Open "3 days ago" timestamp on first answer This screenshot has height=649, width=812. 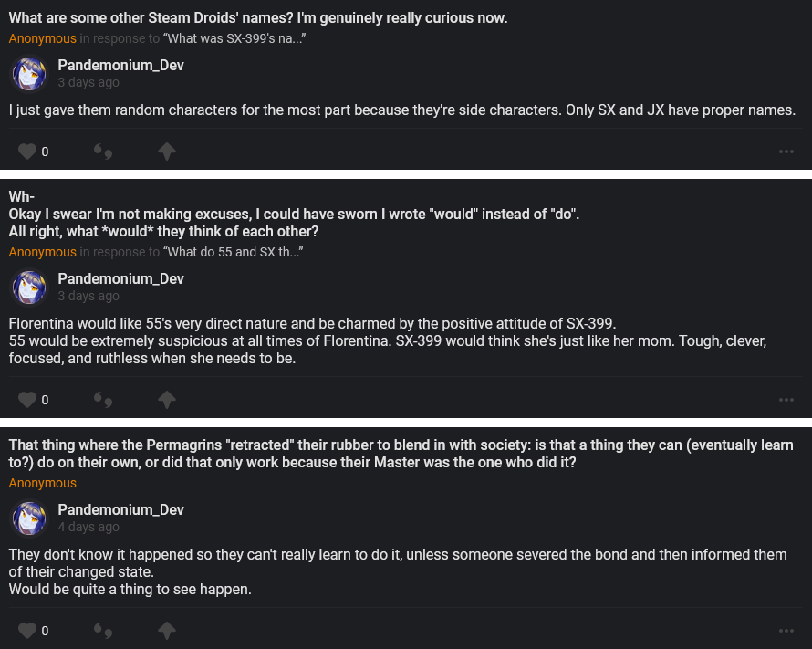[88, 82]
